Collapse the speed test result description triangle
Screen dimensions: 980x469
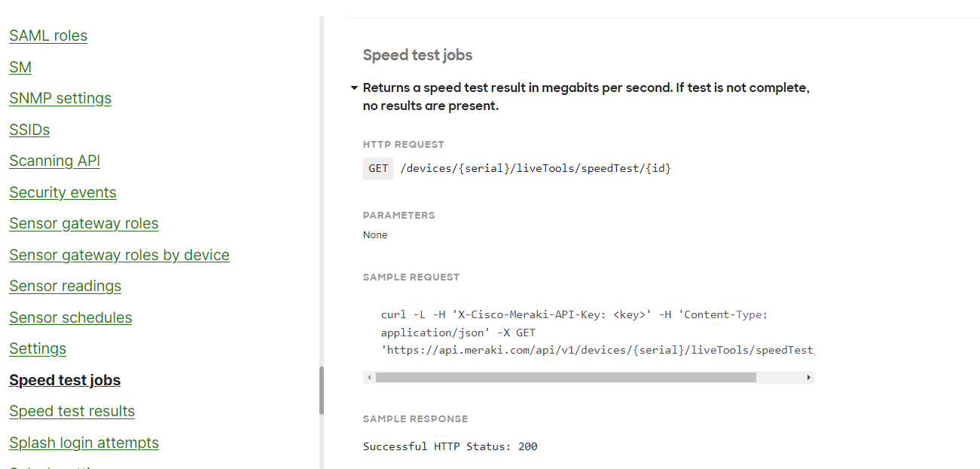[x=354, y=88]
